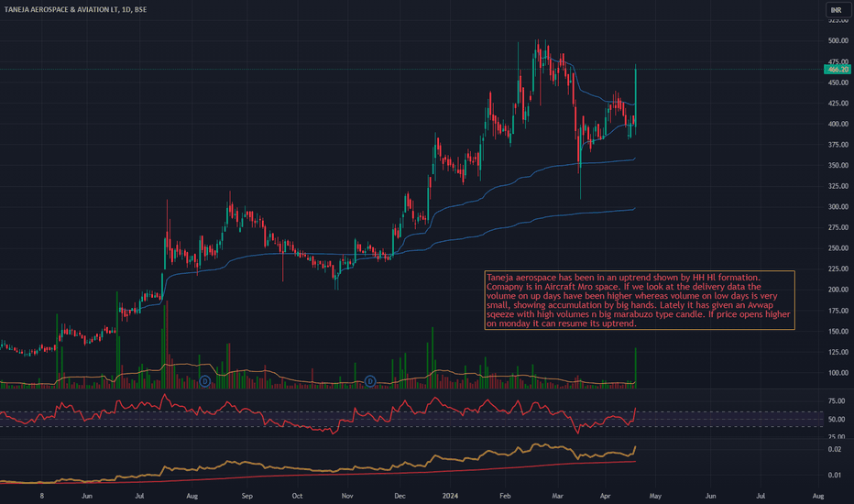The height and width of the screenshot is (504, 854).
Task: Select the first dividend D marker near August
Action: (205, 381)
